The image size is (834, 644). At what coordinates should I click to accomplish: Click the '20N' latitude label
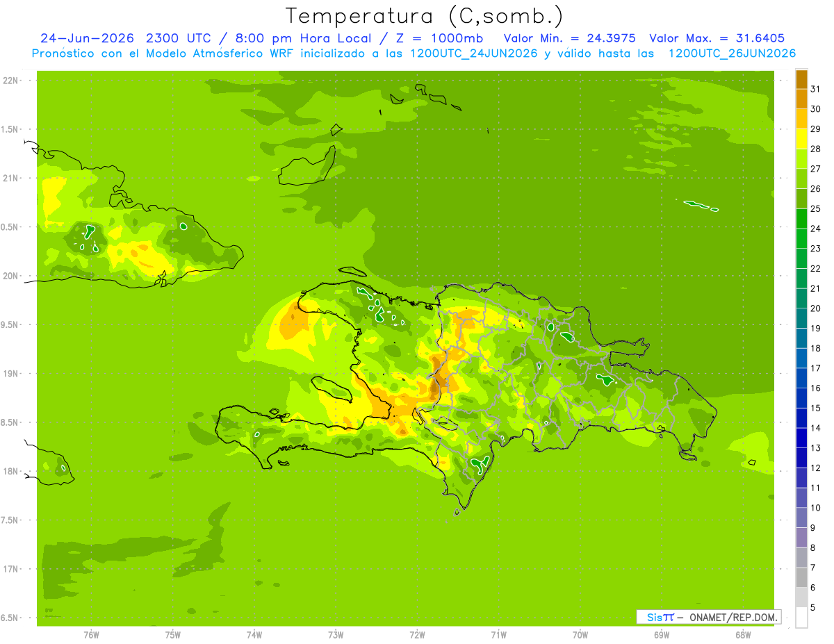pos(10,276)
